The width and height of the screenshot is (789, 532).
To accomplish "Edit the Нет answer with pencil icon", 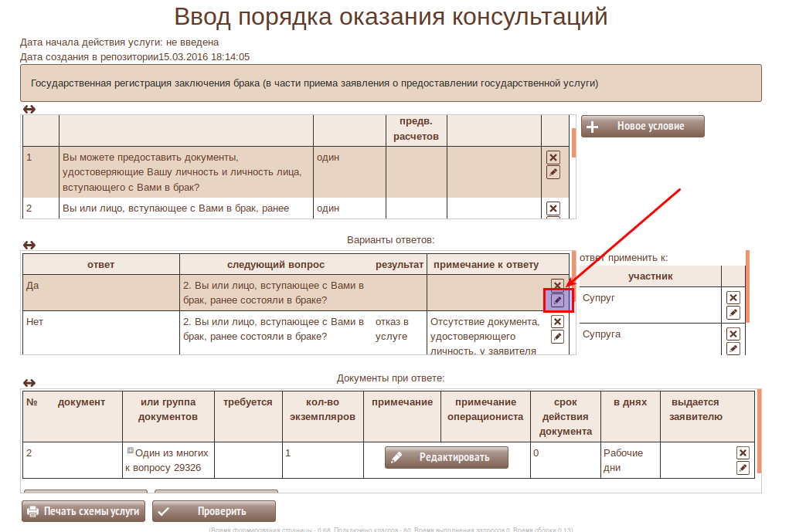I will tap(557, 337).
